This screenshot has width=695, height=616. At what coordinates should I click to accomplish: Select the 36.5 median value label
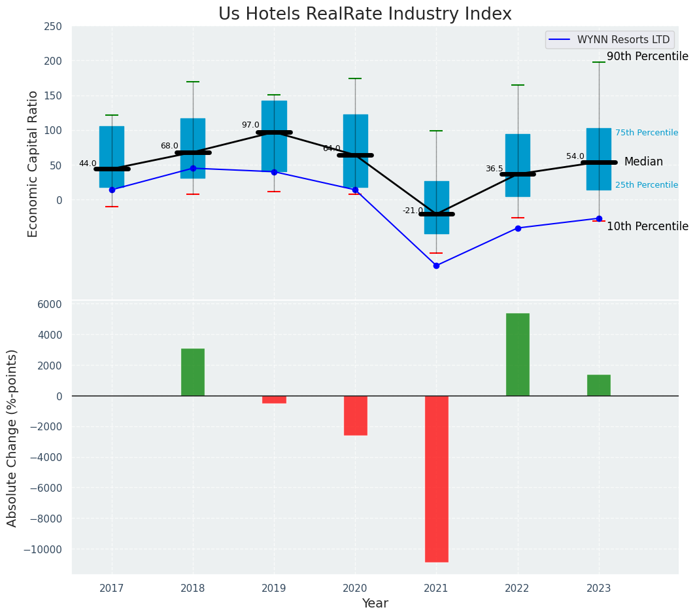[x=494, y=169]
